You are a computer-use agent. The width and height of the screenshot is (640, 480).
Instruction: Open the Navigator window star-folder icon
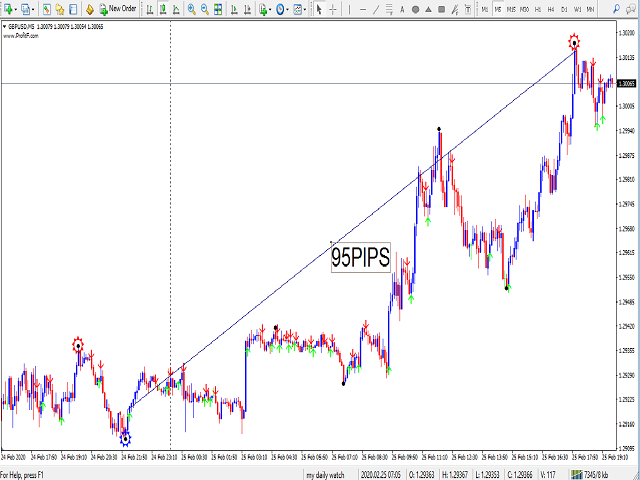click(x=60, y=9)
